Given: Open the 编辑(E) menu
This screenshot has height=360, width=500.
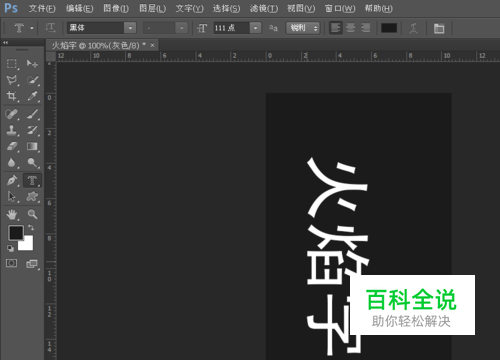Looking at the screenshot, I should (79, 8).
